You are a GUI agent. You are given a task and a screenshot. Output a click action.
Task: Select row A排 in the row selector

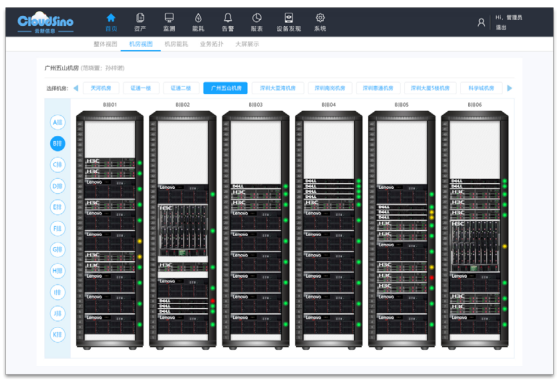(x=58, y=122)
